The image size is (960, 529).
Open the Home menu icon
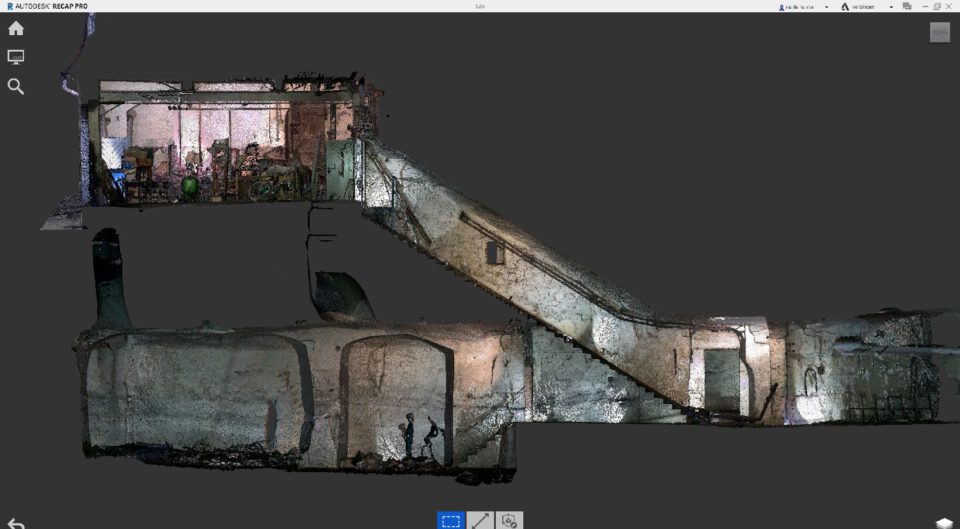[16, 28]
